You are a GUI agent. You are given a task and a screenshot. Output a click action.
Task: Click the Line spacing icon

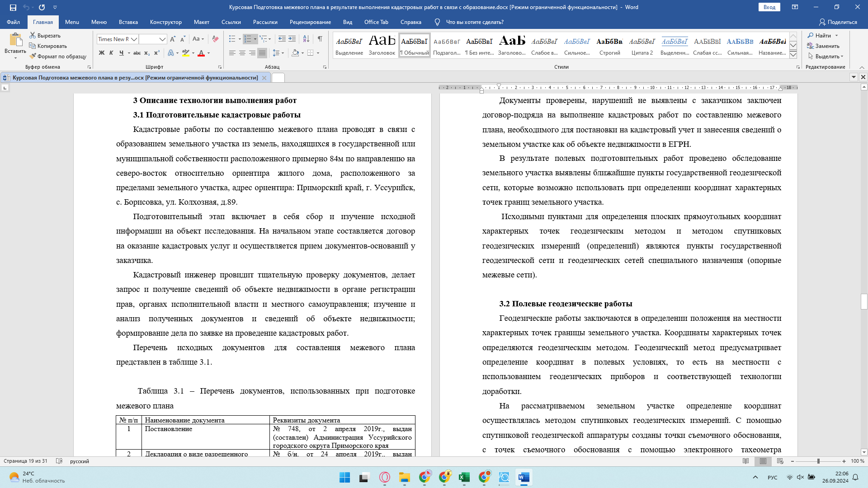point(276,53)
